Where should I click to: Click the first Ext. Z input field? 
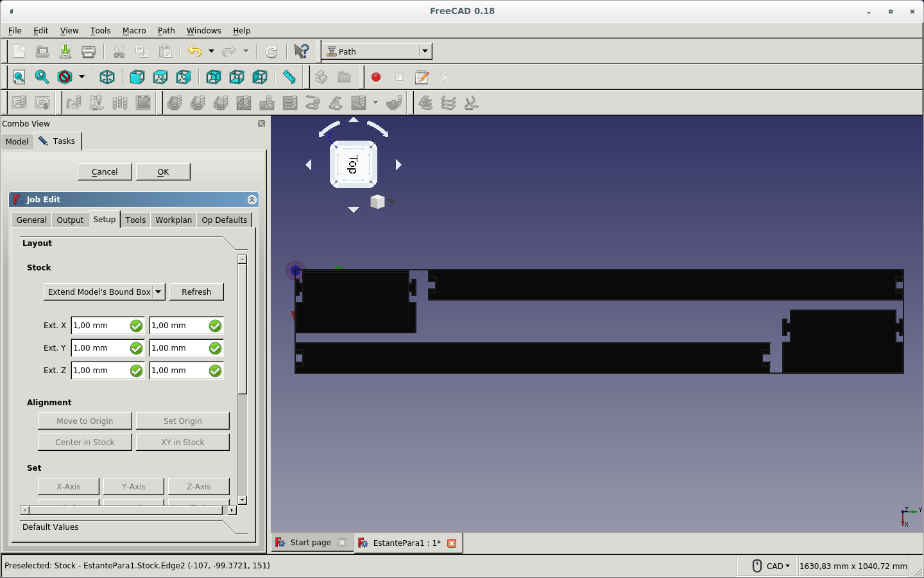[x=108, y=371]
